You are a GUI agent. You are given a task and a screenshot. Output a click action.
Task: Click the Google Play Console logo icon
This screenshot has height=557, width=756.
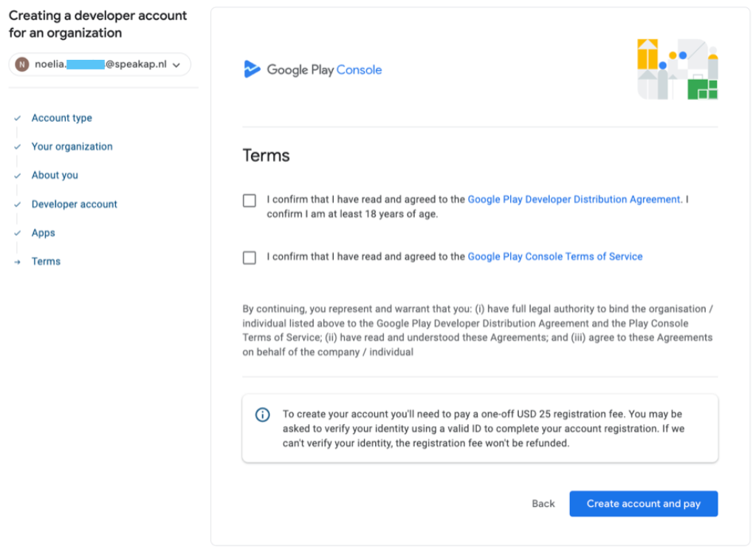[251, 69]
